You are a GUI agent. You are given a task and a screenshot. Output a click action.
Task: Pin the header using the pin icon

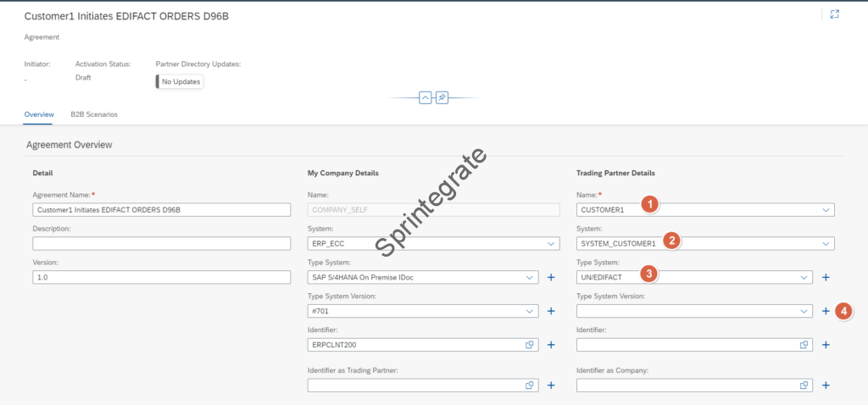point(442,97)
